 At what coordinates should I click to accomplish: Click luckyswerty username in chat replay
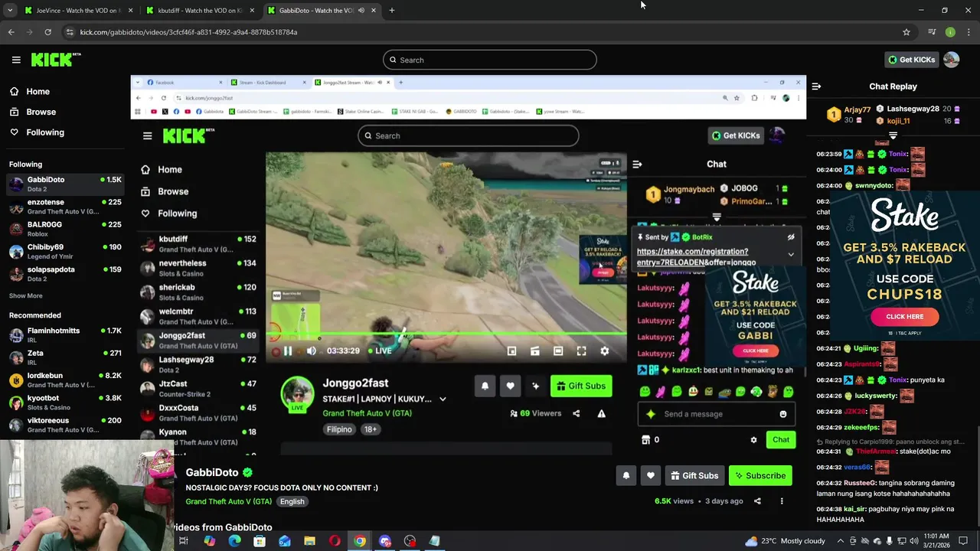point(875,396)
